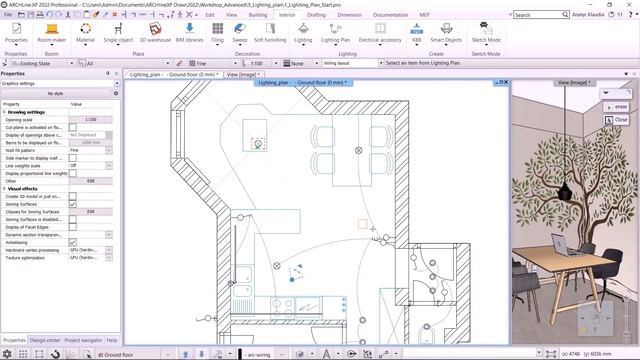Click the Opening scale 1:100 value
This screenshot has height=360, width=640.
click(91, 120)
